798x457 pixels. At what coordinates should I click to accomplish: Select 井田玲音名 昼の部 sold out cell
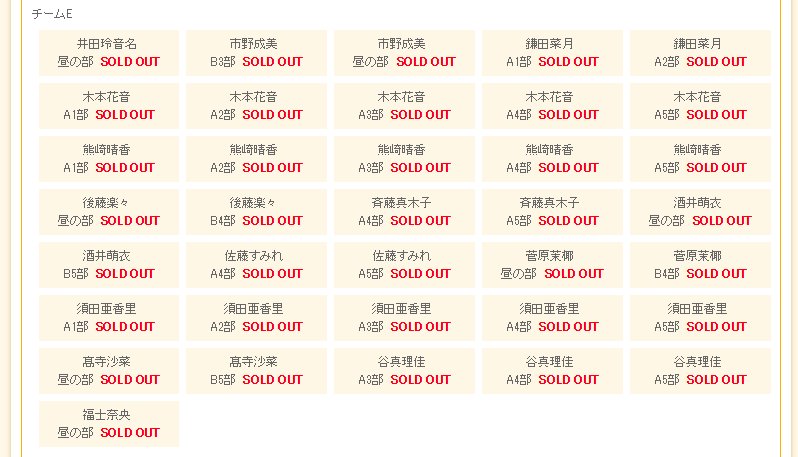point(109,53)
